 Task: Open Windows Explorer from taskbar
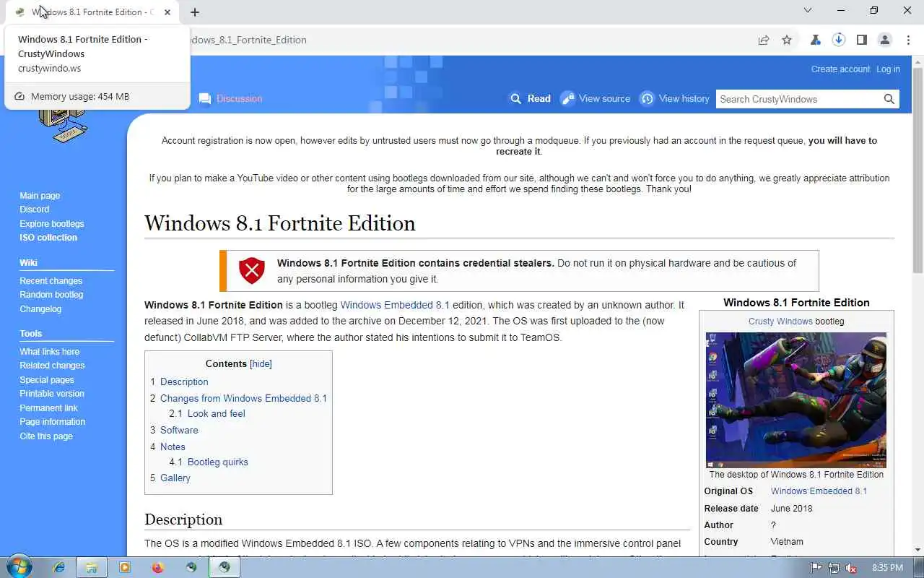(x=92, y=568)
